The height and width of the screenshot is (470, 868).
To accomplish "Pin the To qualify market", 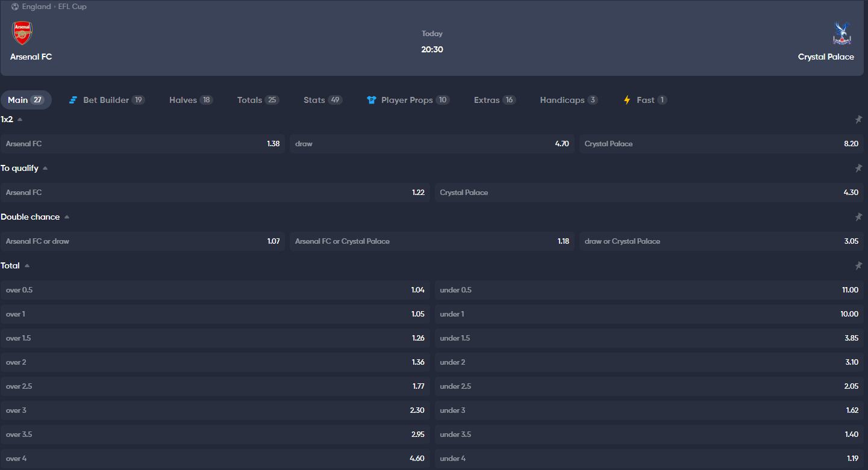I will pos(858,169).
